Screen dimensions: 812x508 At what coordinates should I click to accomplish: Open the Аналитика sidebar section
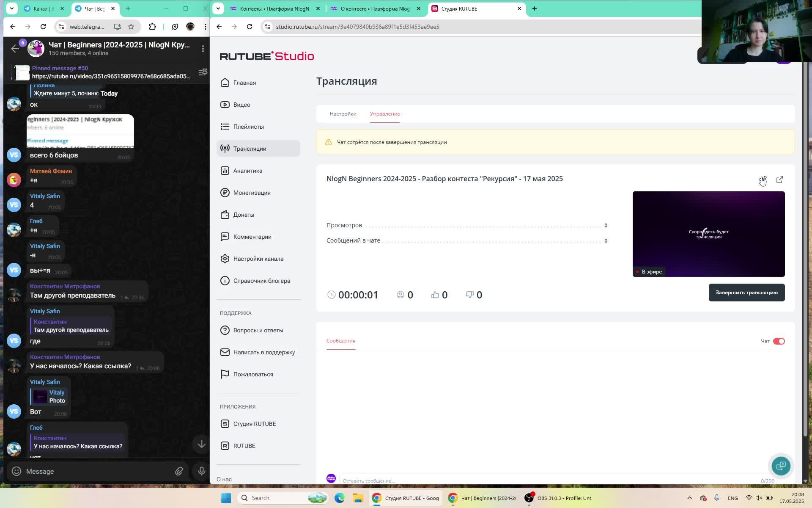247,171
